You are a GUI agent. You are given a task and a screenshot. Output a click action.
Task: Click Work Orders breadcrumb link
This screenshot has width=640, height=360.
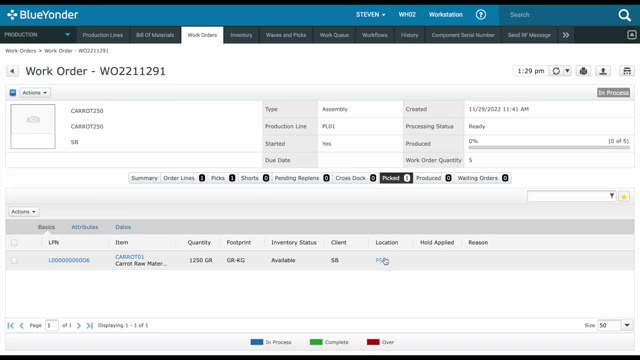20,51
